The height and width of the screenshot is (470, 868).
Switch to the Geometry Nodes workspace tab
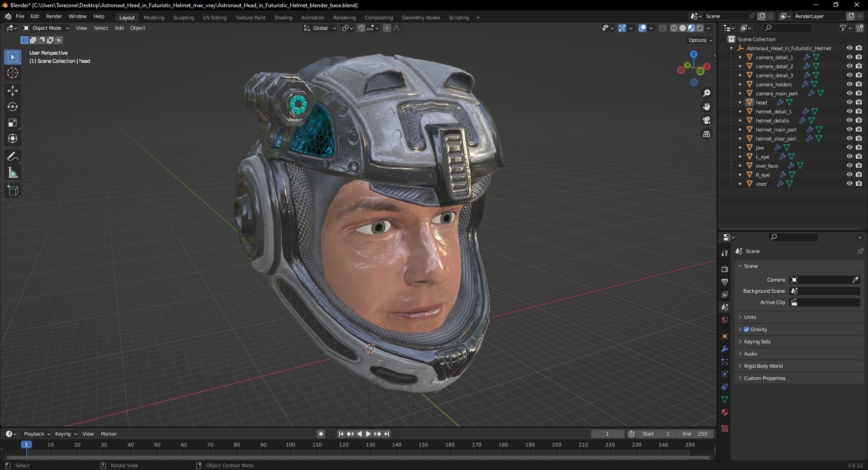[420, 18]
